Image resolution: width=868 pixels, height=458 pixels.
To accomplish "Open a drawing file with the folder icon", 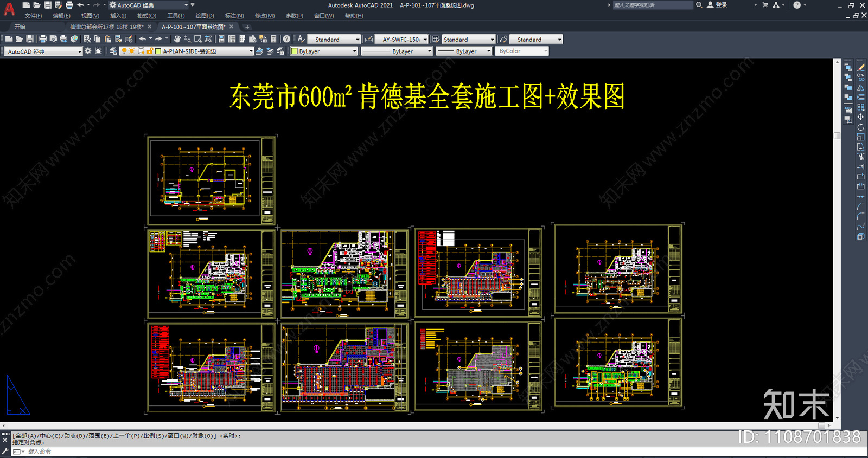I will tap(19, 39).
